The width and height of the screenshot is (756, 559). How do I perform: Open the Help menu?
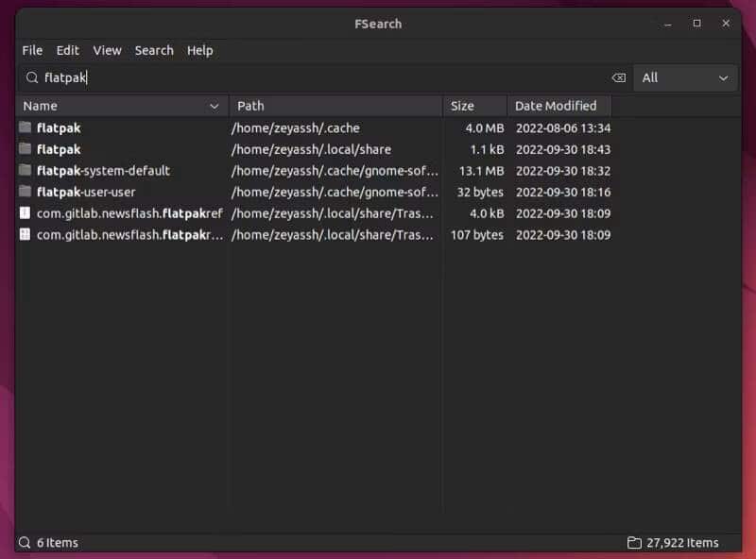click(199, 50)
